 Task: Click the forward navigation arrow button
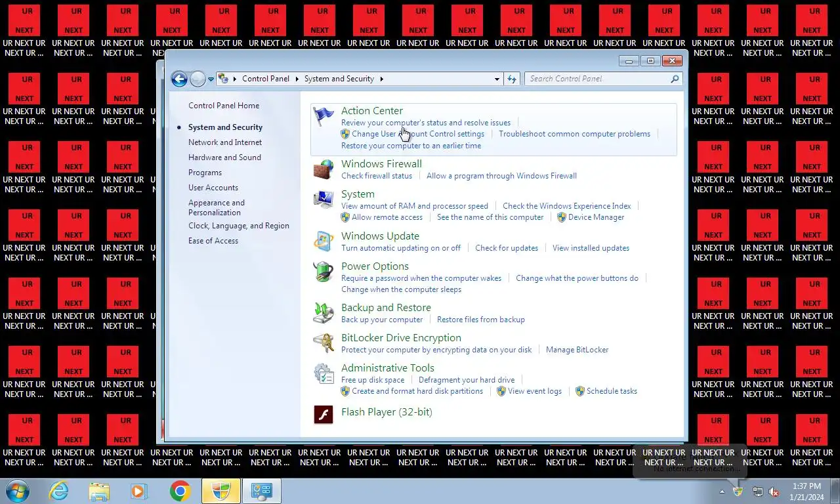tap(198, 79)
